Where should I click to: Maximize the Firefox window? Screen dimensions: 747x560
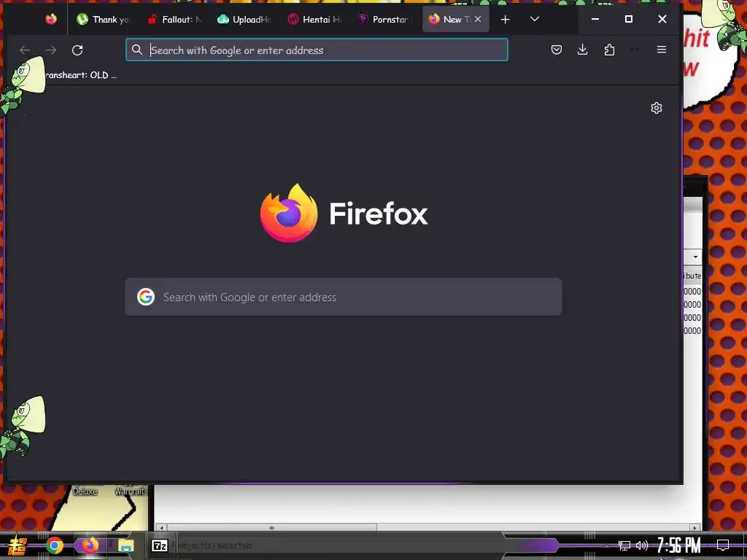[x=629, y=19]
